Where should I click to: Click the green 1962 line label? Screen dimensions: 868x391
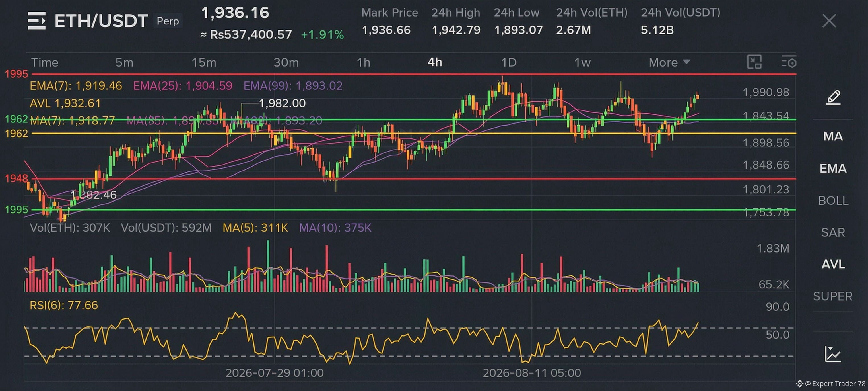[x=16, y=119]
